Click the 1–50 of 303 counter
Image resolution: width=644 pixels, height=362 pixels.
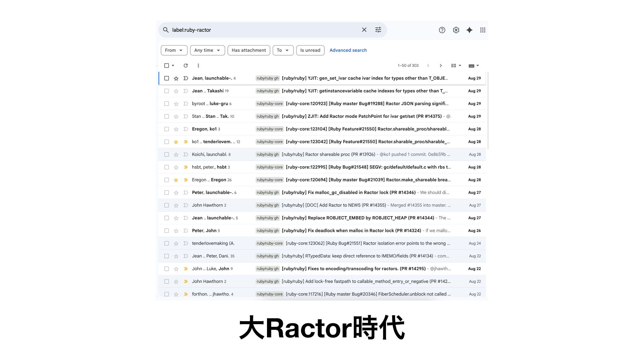coord(408,65)
